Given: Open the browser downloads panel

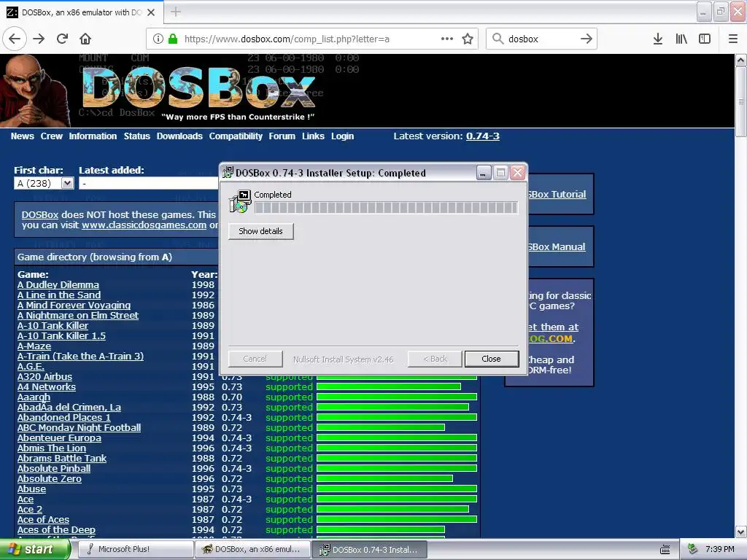Looking at the screenshot, I should pos(658,39).
